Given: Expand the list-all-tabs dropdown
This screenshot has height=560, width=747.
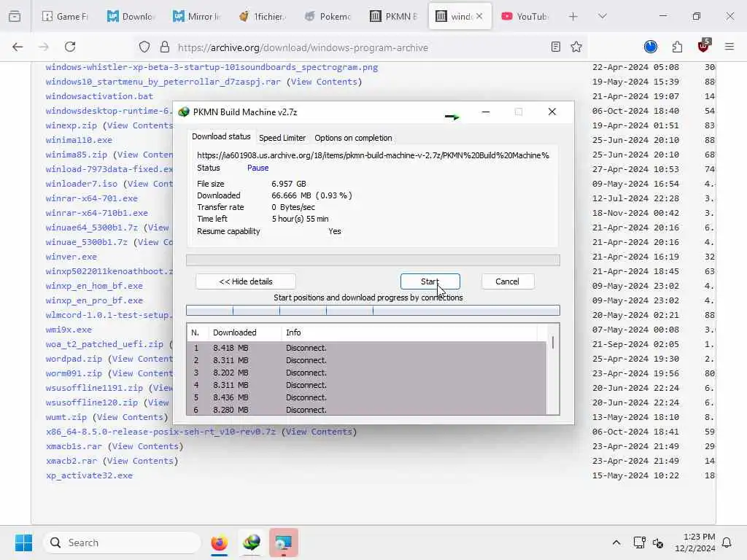Looking at the screenshot, I should tap(603, 16).
